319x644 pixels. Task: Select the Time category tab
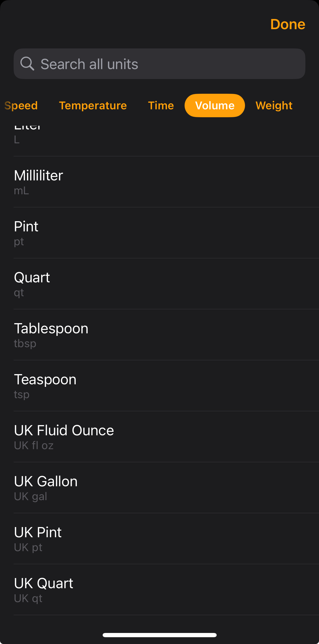pyautogui.click(x=161, y=106)
